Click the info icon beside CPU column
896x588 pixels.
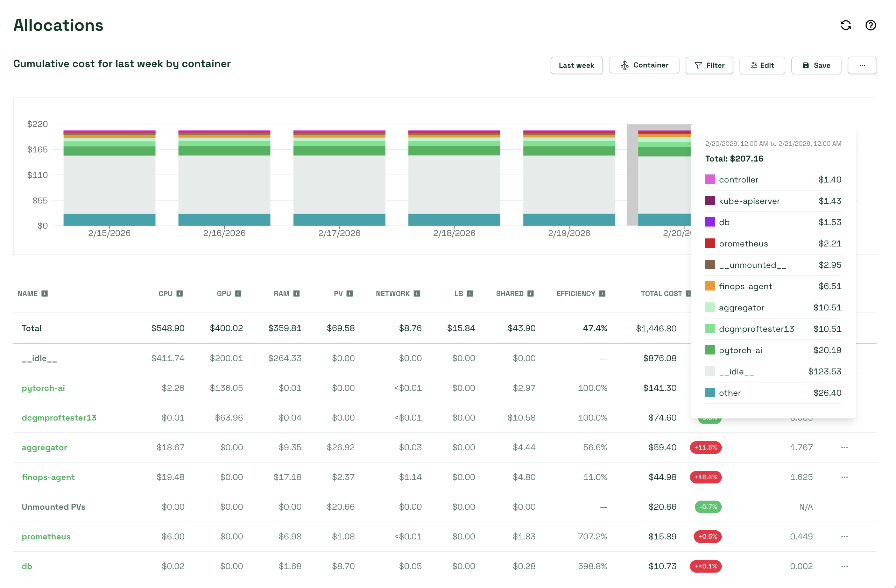coord(179,293)
